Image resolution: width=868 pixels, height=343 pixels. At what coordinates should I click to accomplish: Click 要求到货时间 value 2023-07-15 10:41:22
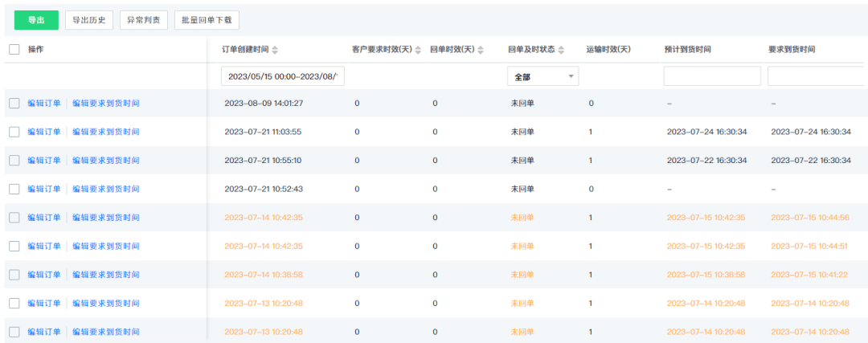[x=809, y=275]
